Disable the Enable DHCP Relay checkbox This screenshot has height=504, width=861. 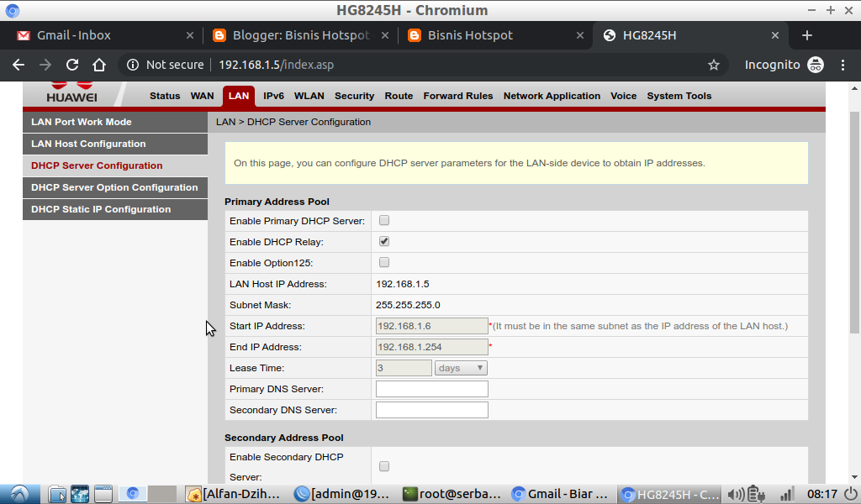[x=384, y=241]
